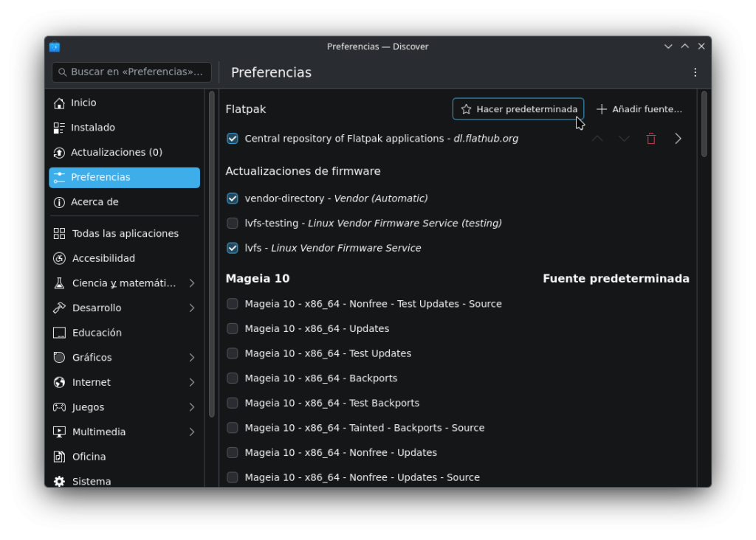The height and width of the screenshot is (540, 756).
Task: Click the Ciencia flask icon
Action: click(x=59, y=283)
